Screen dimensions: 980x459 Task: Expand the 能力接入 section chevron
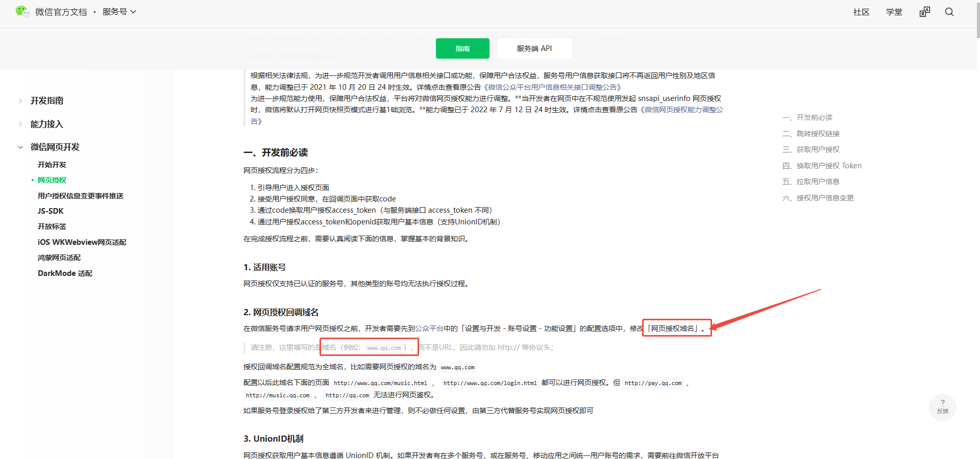[x=20, y=124]
